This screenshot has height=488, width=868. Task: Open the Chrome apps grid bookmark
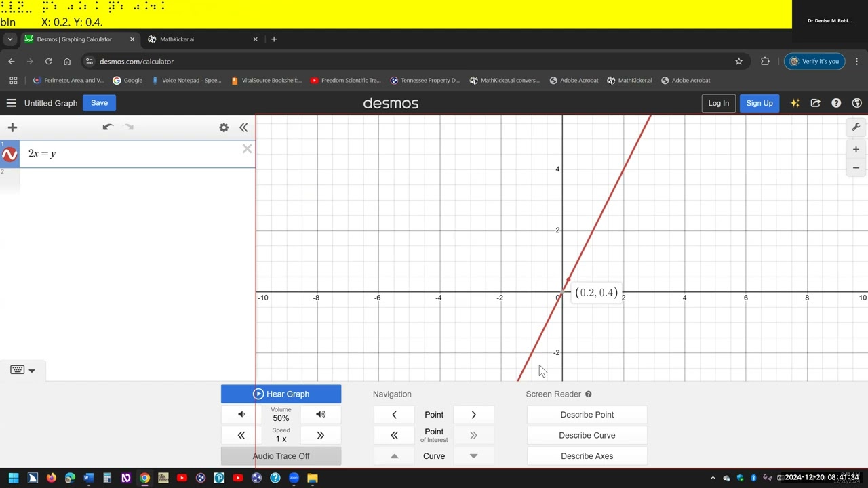(13, 80)
